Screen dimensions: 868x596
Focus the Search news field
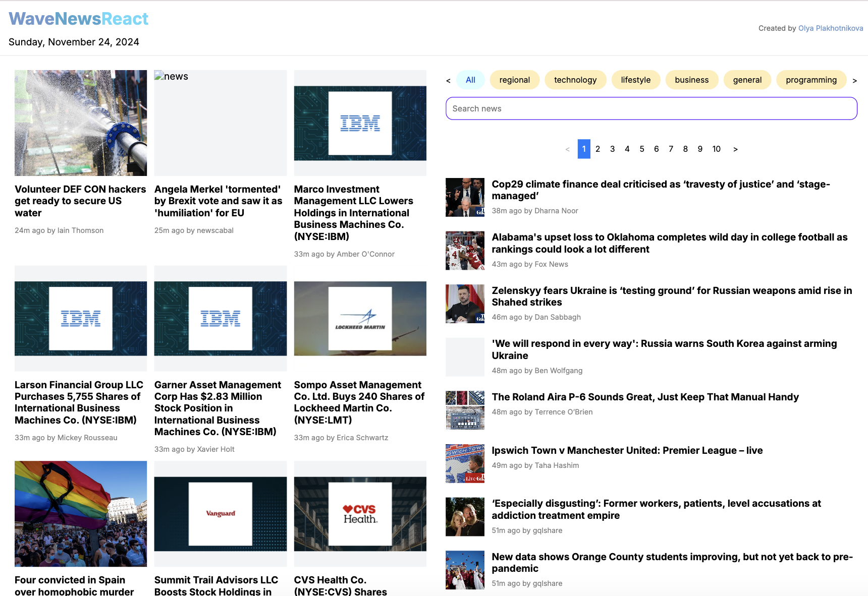pos(652,108)
